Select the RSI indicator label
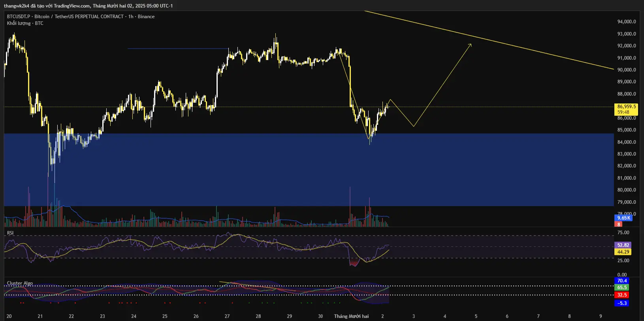Screen dimensions: 644x321 point(10,233)
